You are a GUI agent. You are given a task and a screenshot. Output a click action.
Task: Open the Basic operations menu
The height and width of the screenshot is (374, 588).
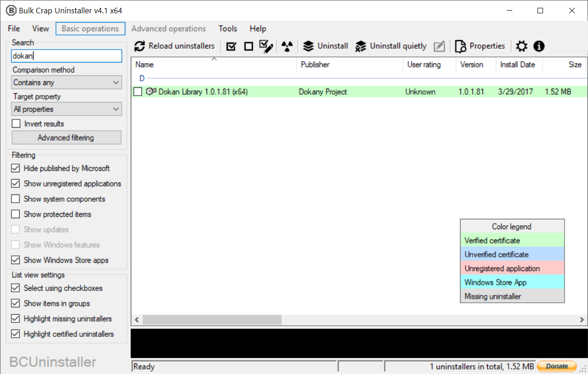point(90,28)
